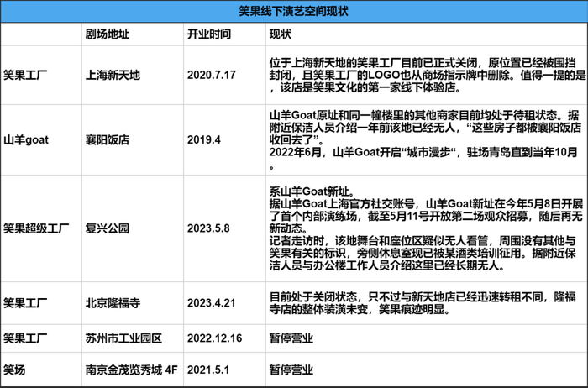This screenshot has width=588, height=388.
Task: Click the opening date 2023.4.21
Action: tap(212, 303)
